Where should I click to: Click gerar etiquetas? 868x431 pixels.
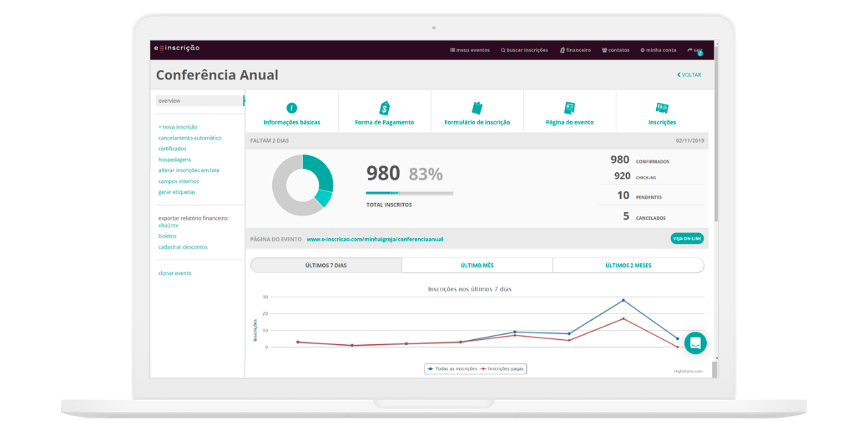click(177, 192)
